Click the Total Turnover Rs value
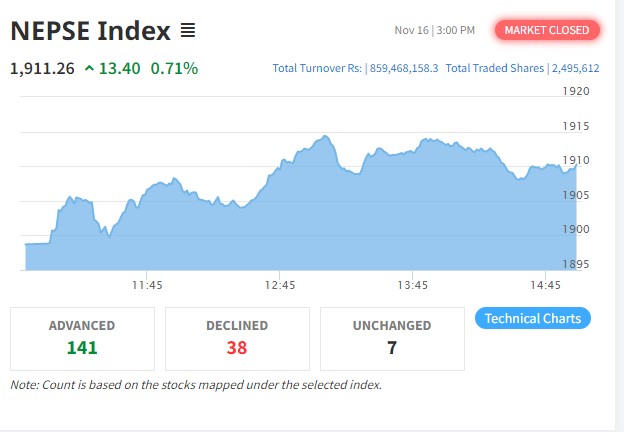This screenshot has width=624, height=432. click(x=402, y=68)
